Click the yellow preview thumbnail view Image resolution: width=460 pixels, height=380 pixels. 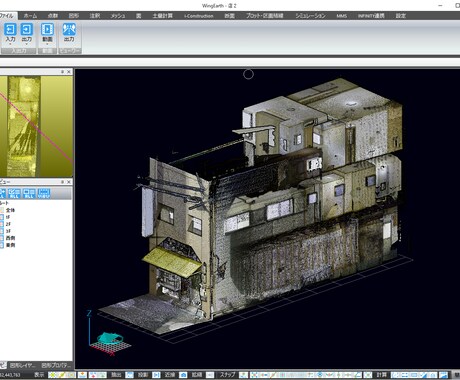coord(36,126)
